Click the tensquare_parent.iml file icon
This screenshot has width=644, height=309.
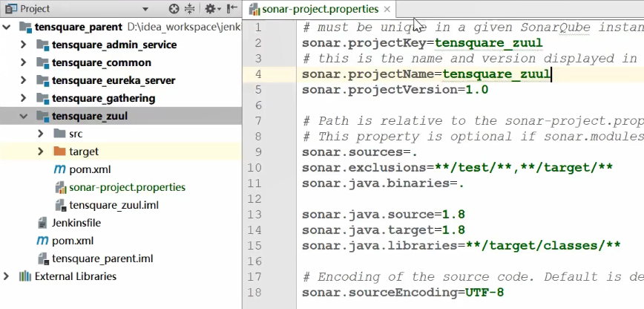[43, 258]
